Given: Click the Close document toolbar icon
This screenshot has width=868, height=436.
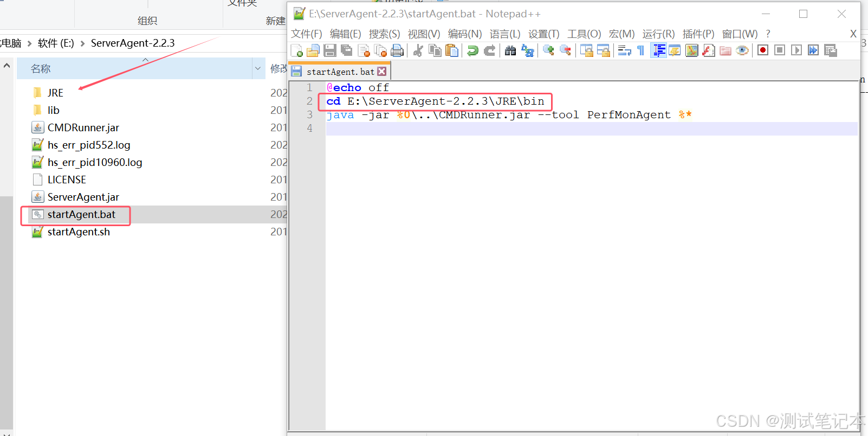Looking at the screenshot, I should (x=364, y=50).
